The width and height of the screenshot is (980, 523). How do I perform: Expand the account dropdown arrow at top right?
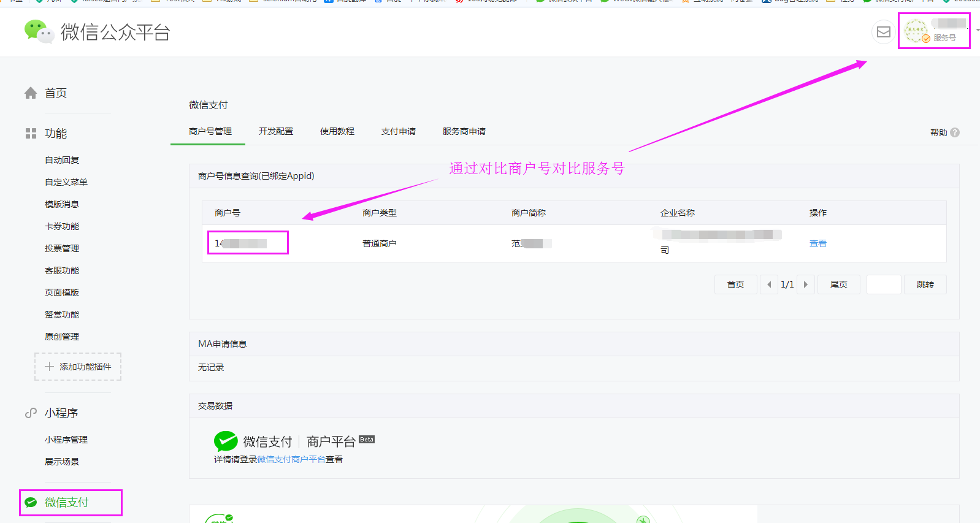(x=978, y=29)
